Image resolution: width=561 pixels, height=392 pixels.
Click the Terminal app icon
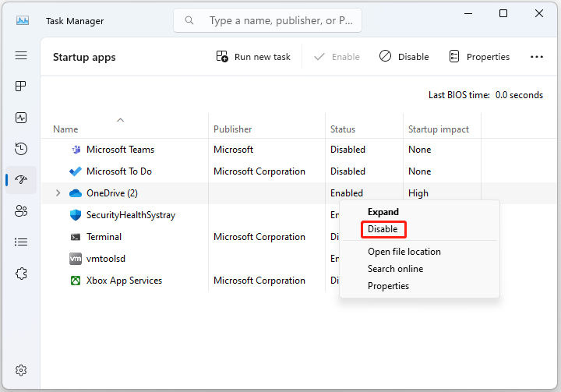[x=76, y=237]
